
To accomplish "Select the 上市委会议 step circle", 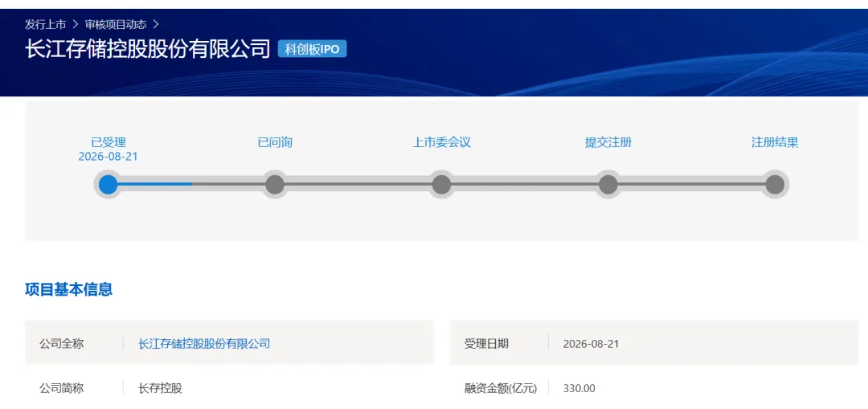I will pyautogui.click(x=441, y=184).
